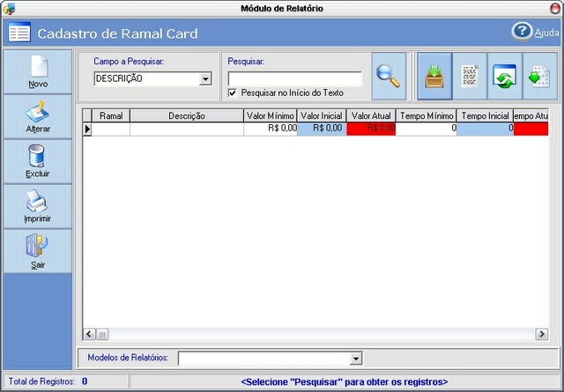
Task: Click the Modelos de Relatórios combo field
Action: (271, 359)
